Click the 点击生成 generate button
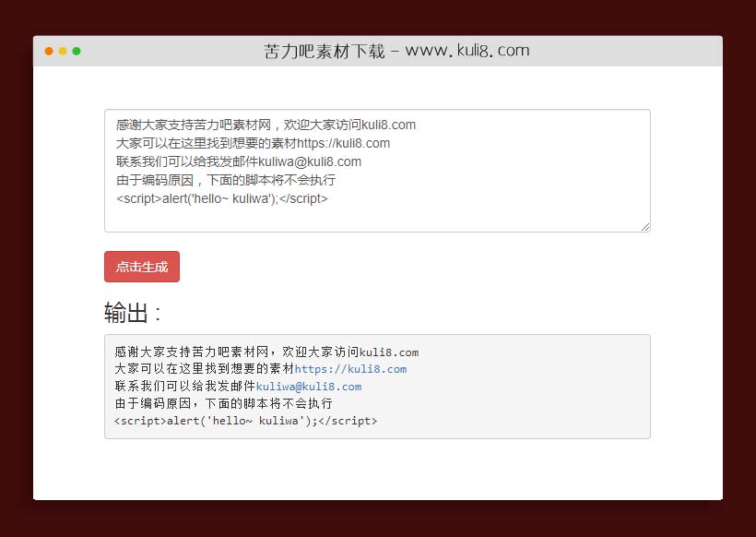This screenshot has height=537, width=756. tap(141, 267)
